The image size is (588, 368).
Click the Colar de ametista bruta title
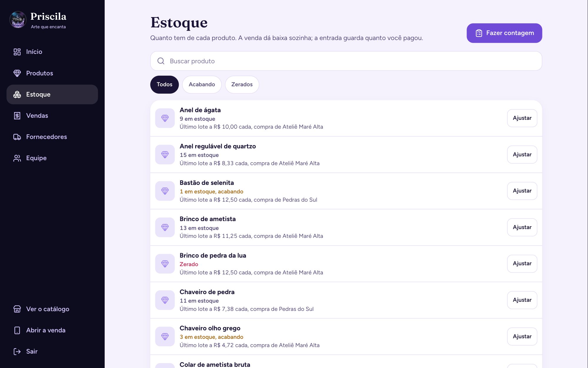click(x=215, y=364)
